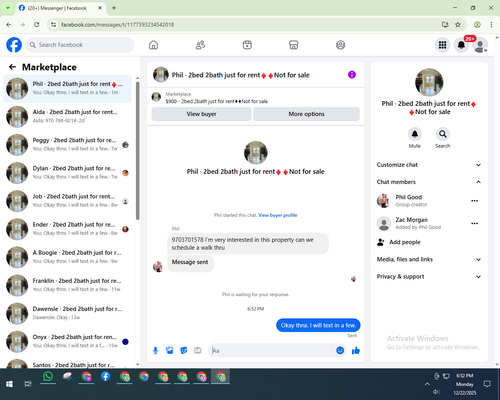This screenshot has height=400, width=500.
Task: Go back in browser history
Action: 9,24
